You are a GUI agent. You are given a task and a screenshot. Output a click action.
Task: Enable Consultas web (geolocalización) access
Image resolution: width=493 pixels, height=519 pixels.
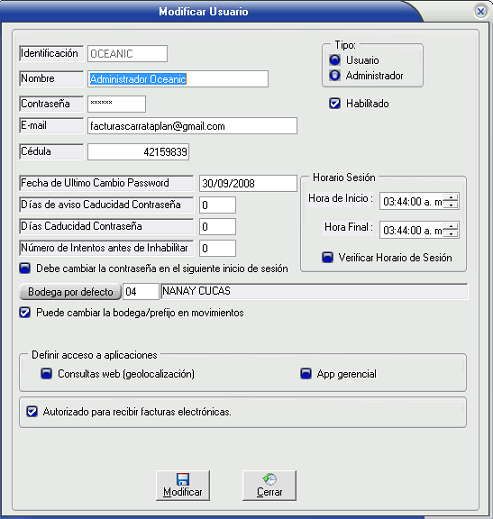pos(46,374)
